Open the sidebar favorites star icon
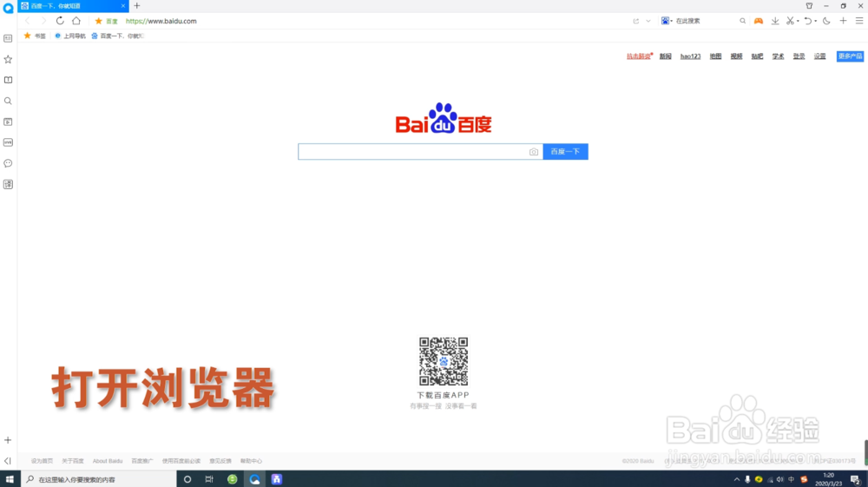868x487 pixels. [x=8, y=59]
